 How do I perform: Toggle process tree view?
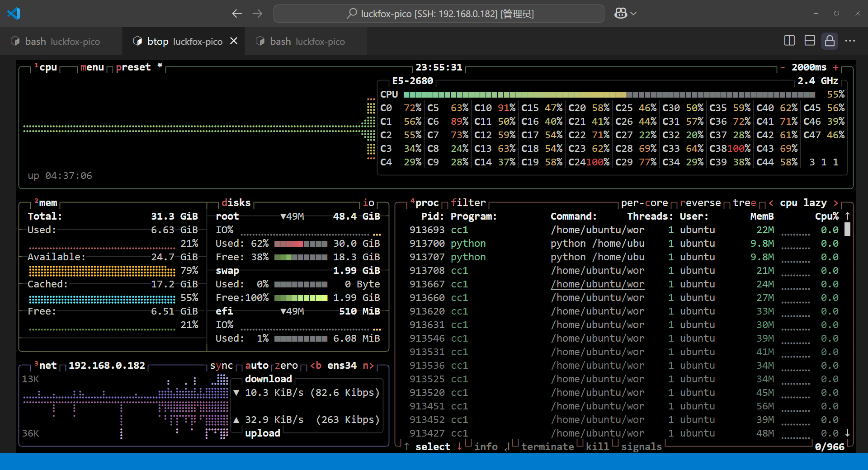pyautogui.click(x=745, y=203)
